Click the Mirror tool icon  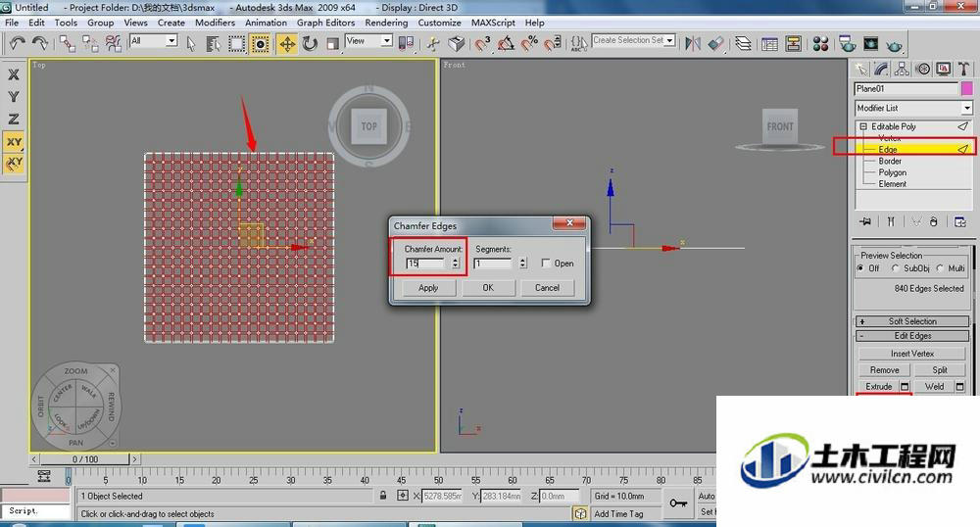693,43
